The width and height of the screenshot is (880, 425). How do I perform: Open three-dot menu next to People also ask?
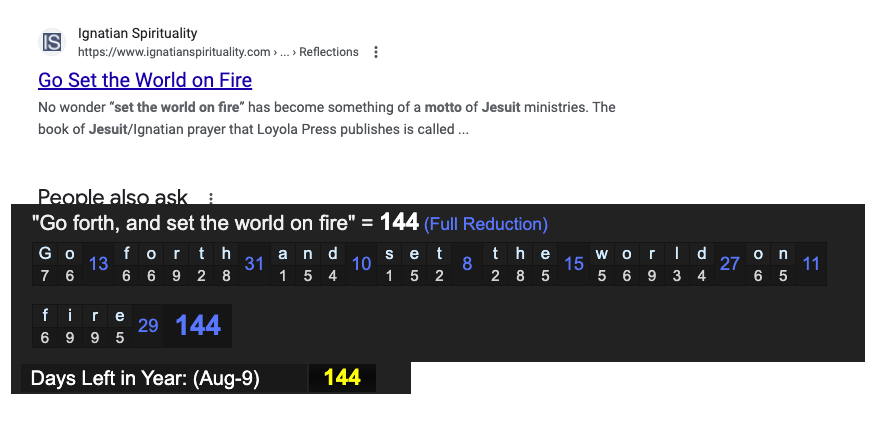click(210, 198)
